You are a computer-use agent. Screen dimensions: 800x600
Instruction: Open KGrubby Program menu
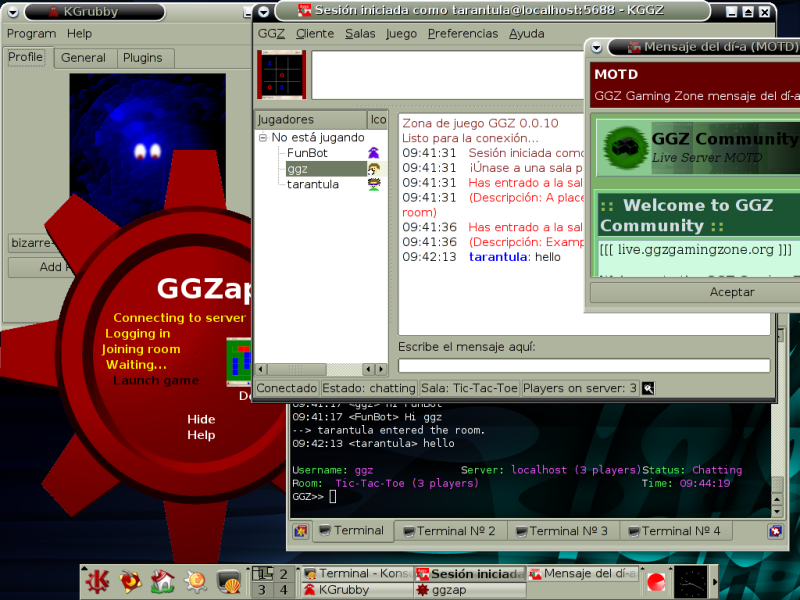click(x=31, y=34)
